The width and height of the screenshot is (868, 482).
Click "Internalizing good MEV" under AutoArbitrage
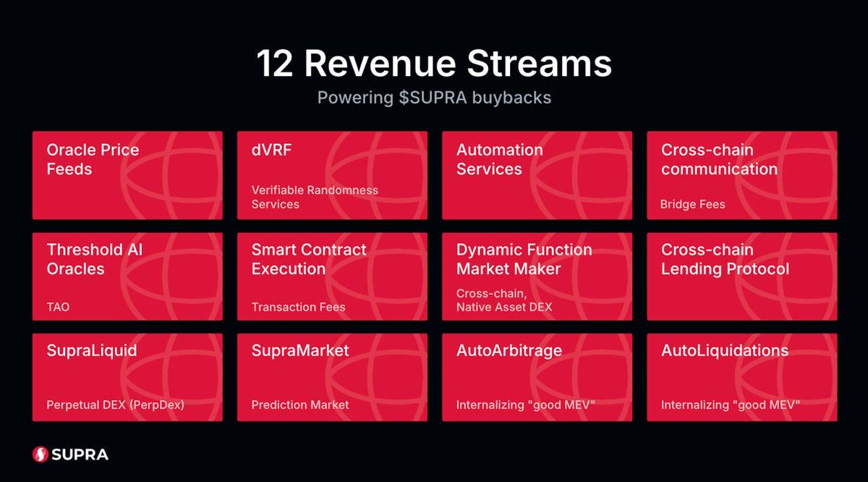point(525,405)
